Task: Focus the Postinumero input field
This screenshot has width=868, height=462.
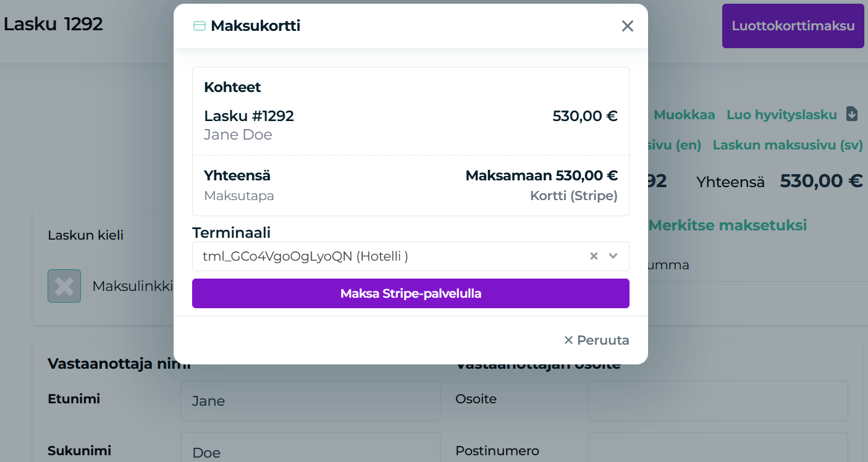Action: pyautogui.click(x=718, y=451)
